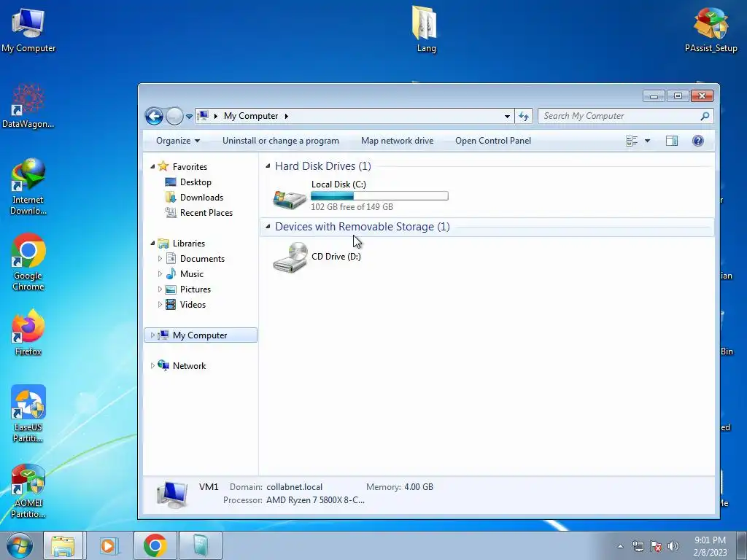Open the recent pages dropdown arrow
Viewport: 747px width, 560px height.
189,116
